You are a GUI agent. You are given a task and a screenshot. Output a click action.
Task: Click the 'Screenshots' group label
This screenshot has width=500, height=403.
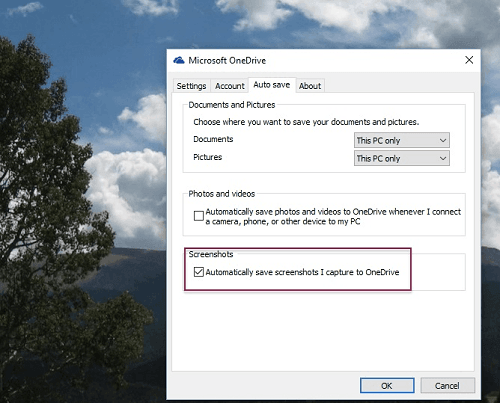[211, 254]
